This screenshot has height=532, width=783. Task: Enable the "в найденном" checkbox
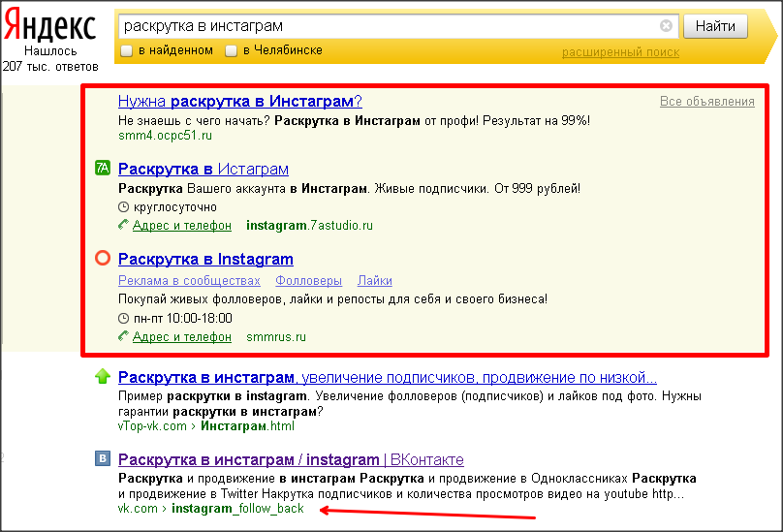pos(126,50)
